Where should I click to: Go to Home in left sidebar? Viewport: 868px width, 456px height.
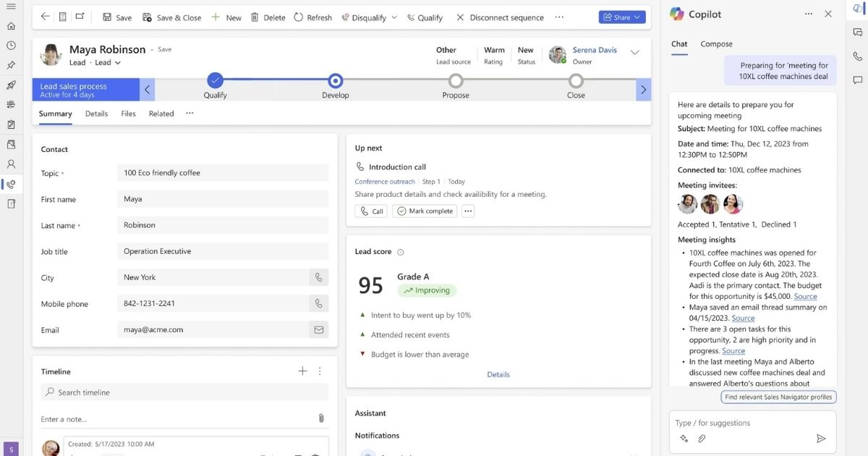[x=11, y=26]
